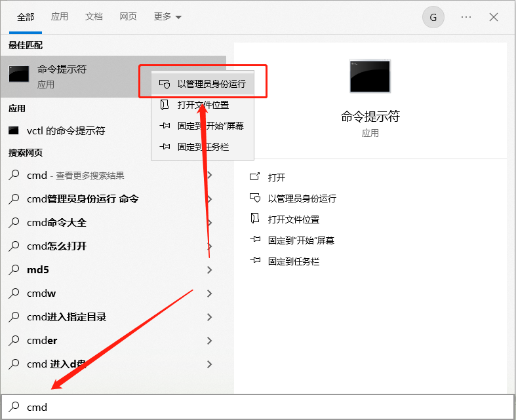
Task: Open the 更多 dropdown
Action: (x=167, y=16)
